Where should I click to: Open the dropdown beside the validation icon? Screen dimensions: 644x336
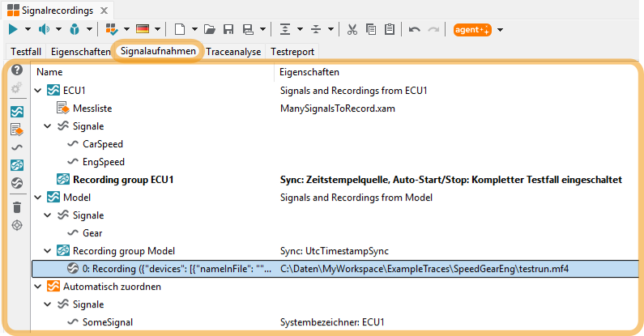126,29
